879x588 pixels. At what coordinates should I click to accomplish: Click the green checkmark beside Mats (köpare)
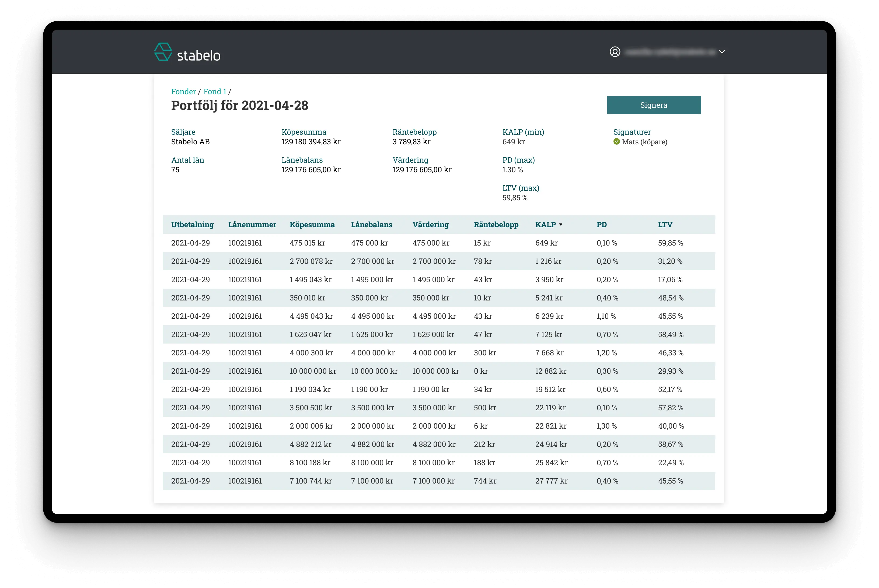point(616,141)
